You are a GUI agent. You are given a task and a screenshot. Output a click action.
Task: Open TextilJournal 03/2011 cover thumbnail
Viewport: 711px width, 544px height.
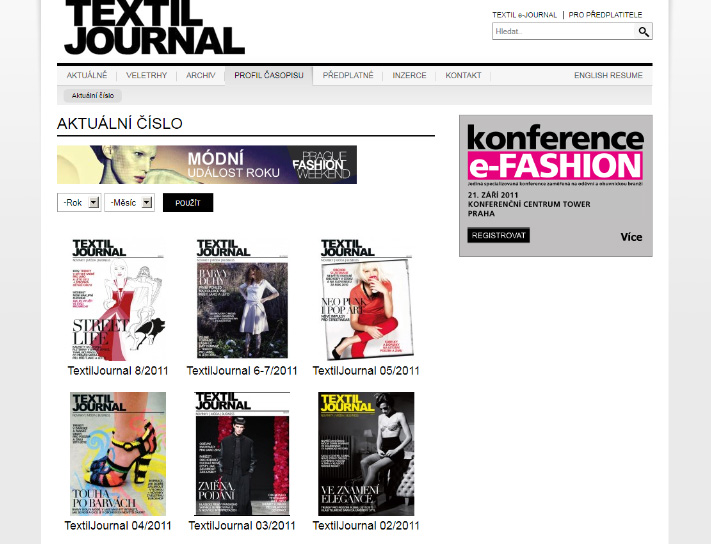tap(242, 454)
